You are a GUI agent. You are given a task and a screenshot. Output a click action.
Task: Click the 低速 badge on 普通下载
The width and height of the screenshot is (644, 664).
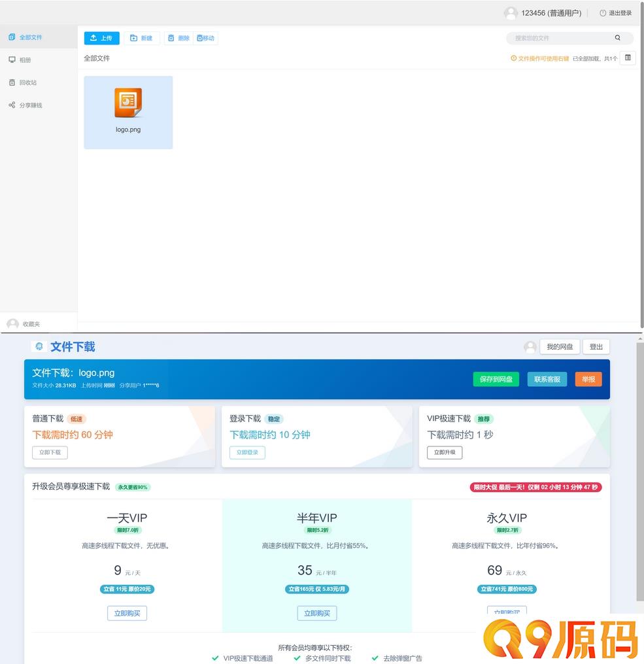click(76, 419)
